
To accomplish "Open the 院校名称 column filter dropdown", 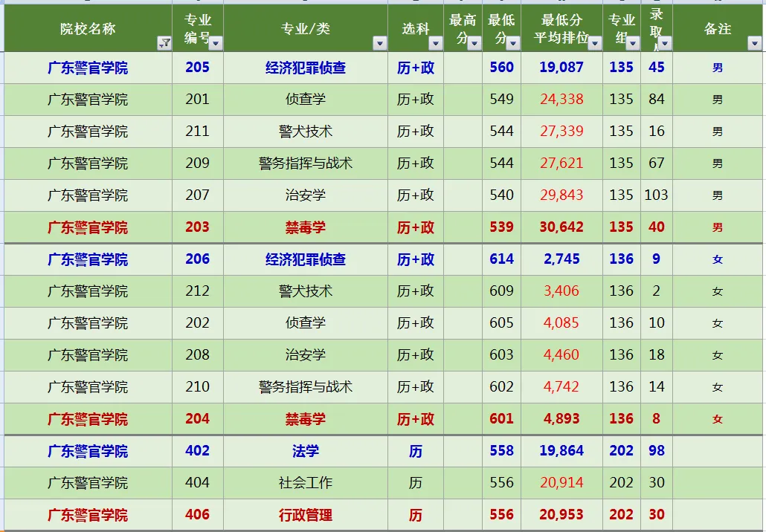I will (164, 43).
